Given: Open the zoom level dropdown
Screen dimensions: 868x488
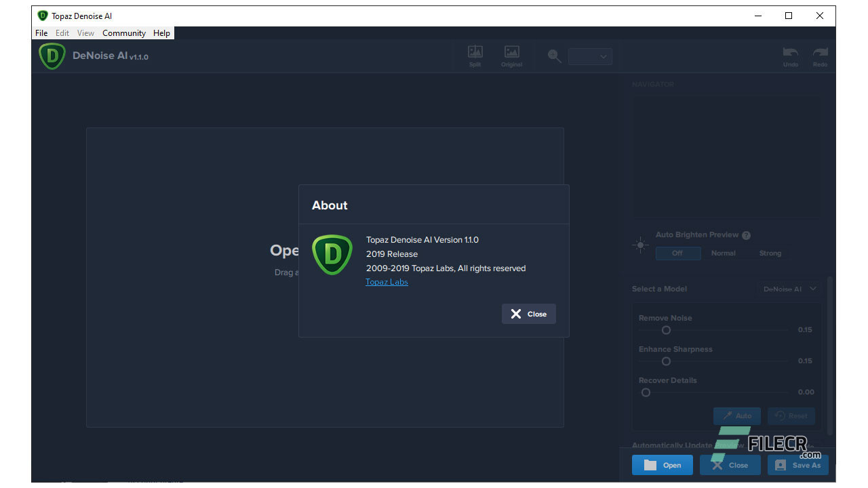Looking at the screenshot, I should point(590,57).
